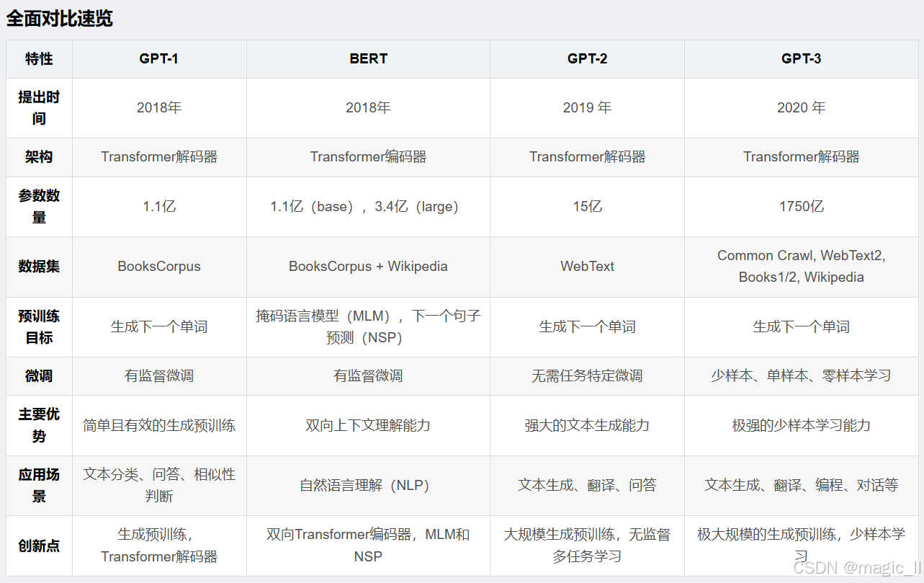Click the 生成预训练，Transformer解码器 cell
Screen dimensions: 924x583
tap(159, 546)
